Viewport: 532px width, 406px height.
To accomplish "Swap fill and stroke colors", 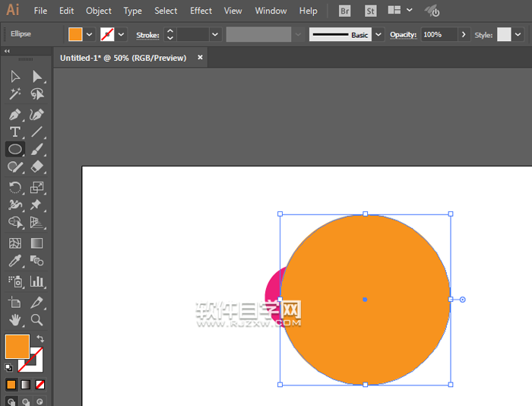I will click(x=40, y=338).
